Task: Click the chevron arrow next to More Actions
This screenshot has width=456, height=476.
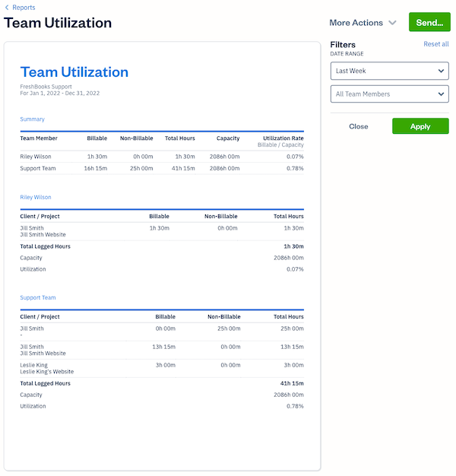Action: [392, 23]
